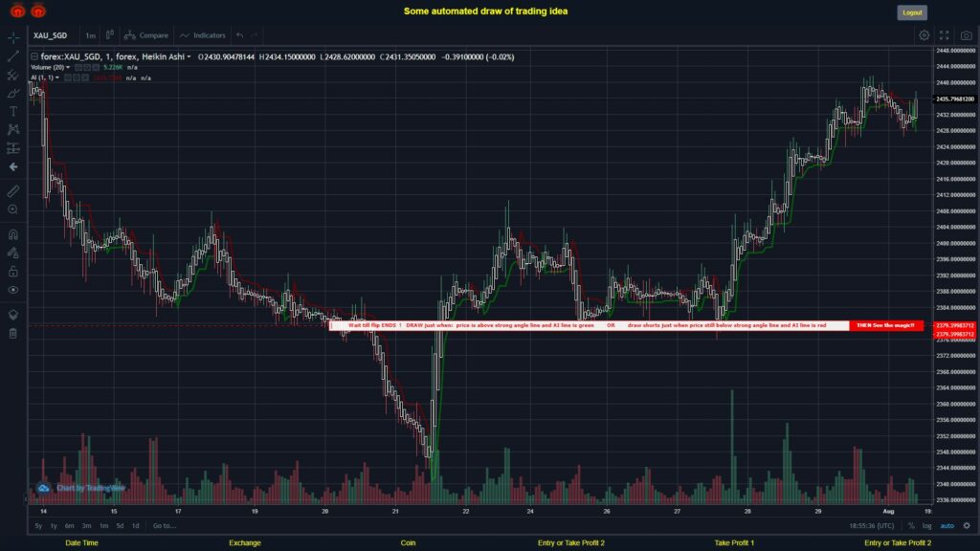This screenshot has width=980, height=551.
Task: Select the trend line drawing tool
Action: pyautogui.click(x=13, y=56)
